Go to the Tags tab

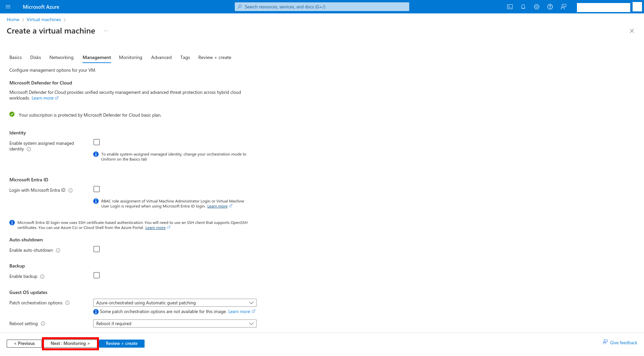pyautogui.click(x=185, y=57)
